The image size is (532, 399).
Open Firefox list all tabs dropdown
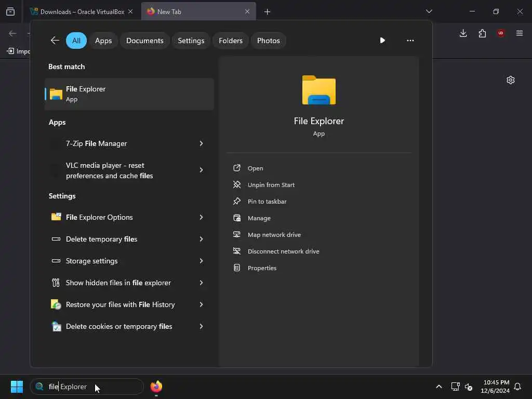tap(429, 11)
